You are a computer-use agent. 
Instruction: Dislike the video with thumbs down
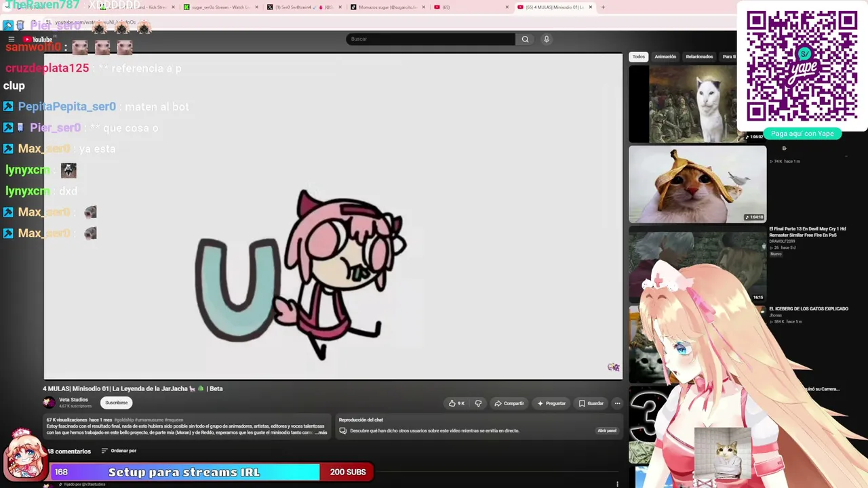coord(478,403)
